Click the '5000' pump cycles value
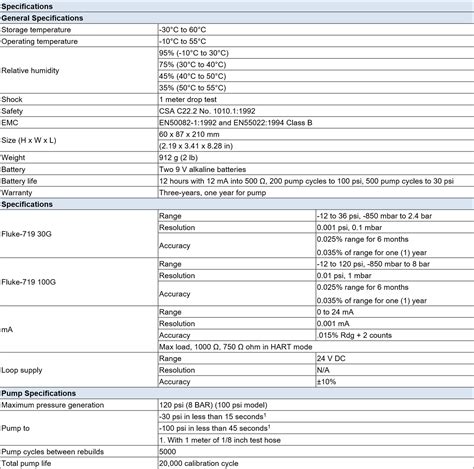 [167, 452]
